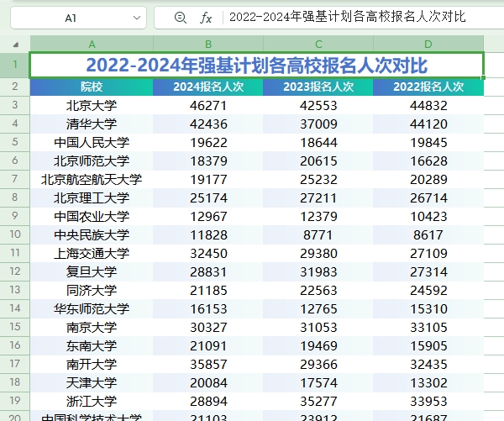Click the merged title cell in row 1
Screen dimensions: 504x421
point(256,65)
